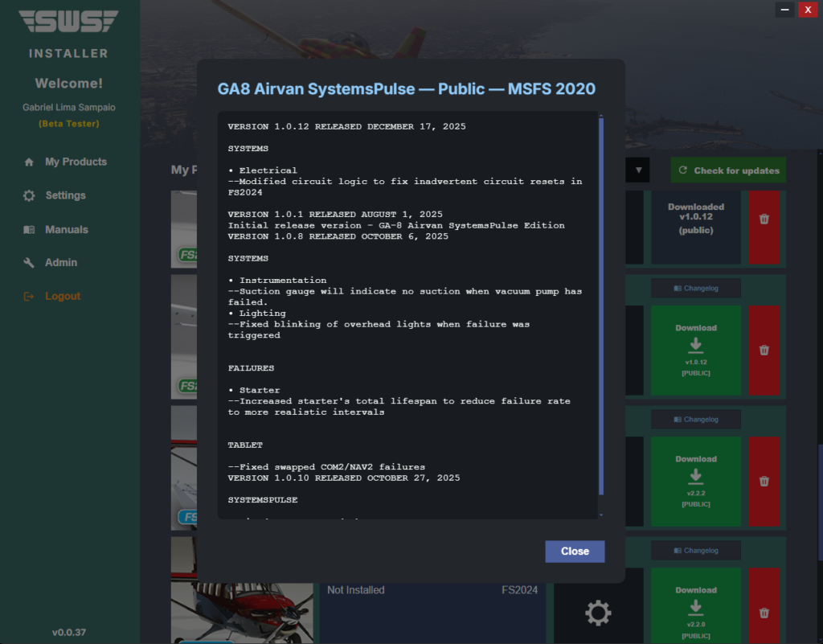Click 'VERSION 1.0.10 RELEASED OCTOBER 27, 2025' line
823x644 pixels.
[344, 478]
